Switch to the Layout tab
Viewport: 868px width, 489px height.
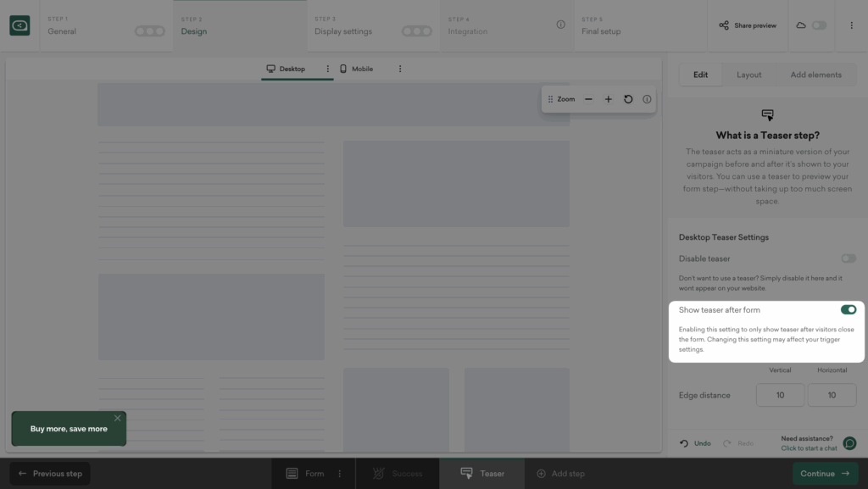[748, 75]
